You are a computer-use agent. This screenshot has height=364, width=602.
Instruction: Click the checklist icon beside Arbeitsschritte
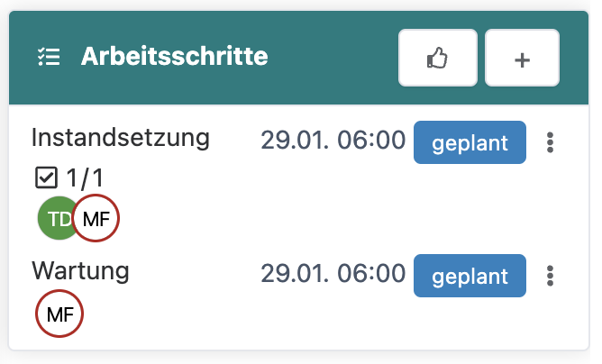point(49,58)
